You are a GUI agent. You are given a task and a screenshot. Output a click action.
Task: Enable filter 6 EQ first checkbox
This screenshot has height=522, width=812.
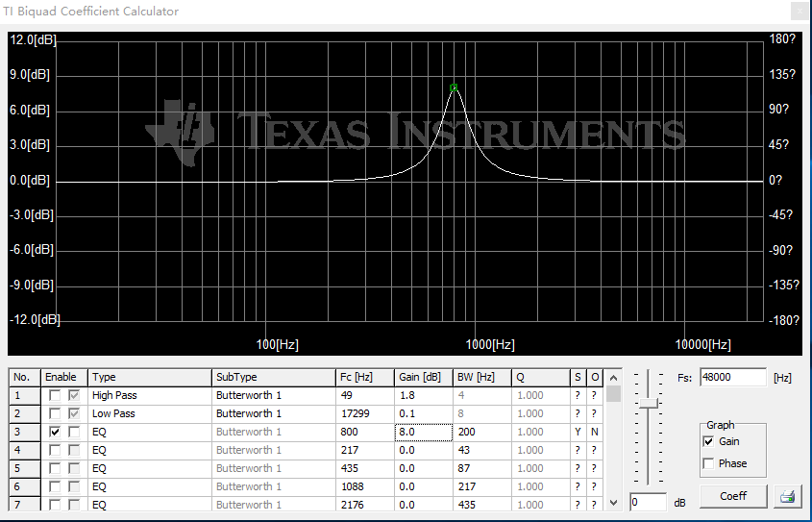coord(55,486)
